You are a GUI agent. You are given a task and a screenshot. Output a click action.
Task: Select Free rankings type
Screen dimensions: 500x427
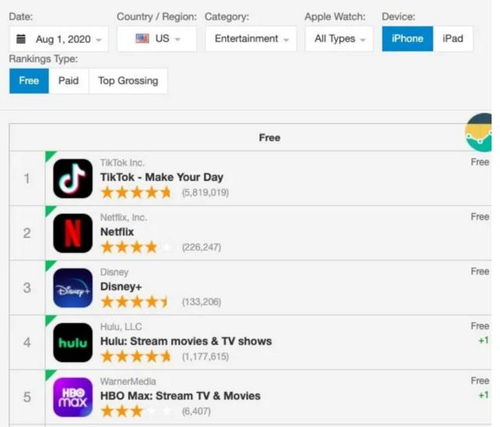coord(29,81)
